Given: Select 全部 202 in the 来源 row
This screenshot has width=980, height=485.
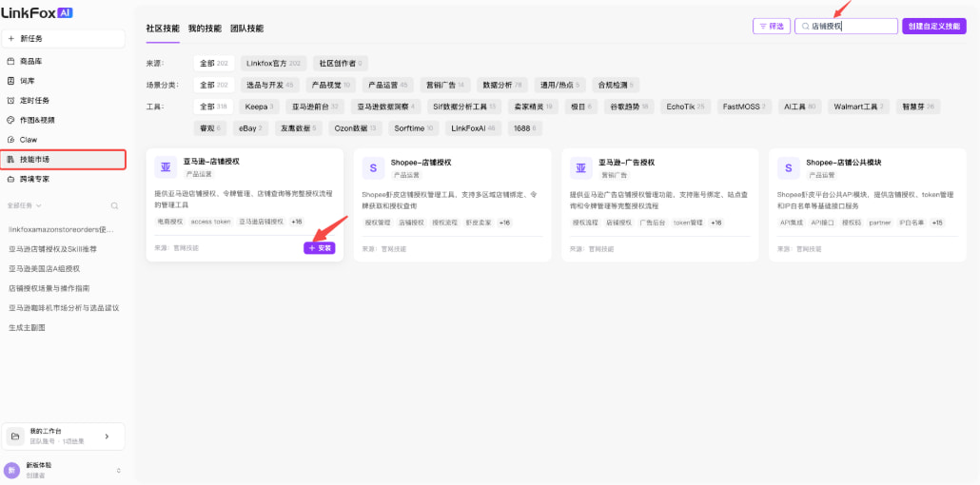Looking at the screenshot, I should [214, 63].
